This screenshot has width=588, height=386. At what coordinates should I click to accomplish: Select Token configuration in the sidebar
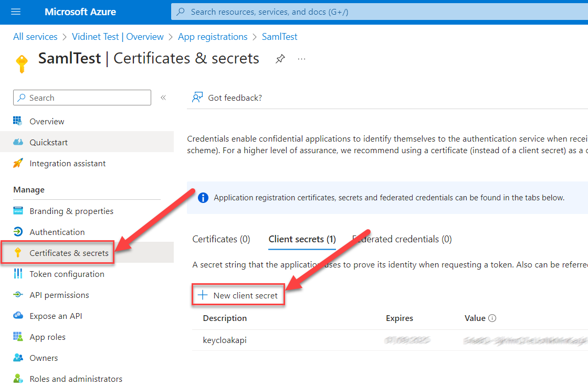(x=67, y=274)
